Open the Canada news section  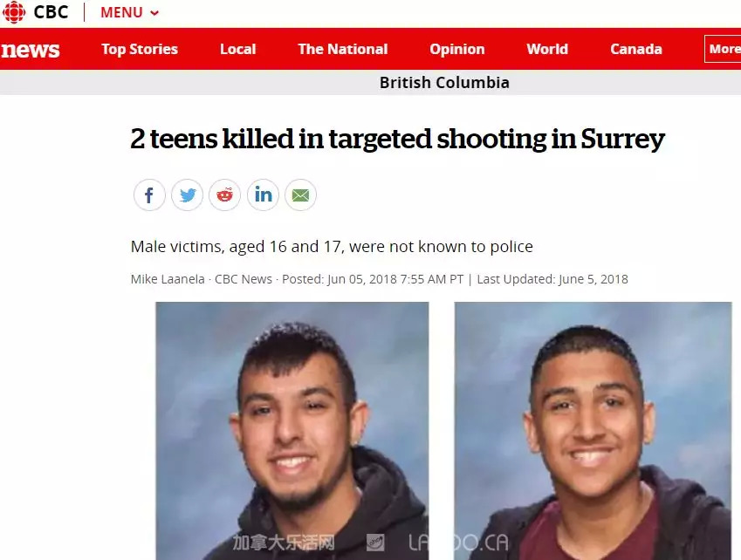pos(636,49)
